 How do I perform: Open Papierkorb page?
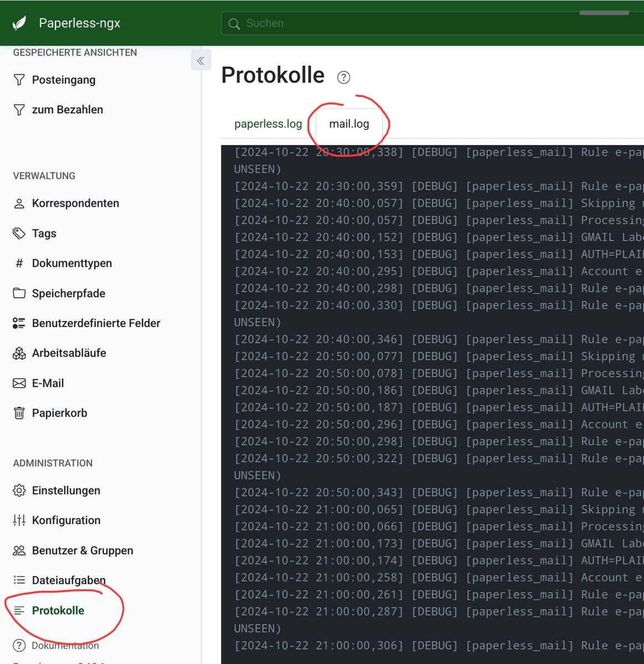pos(60,413)
